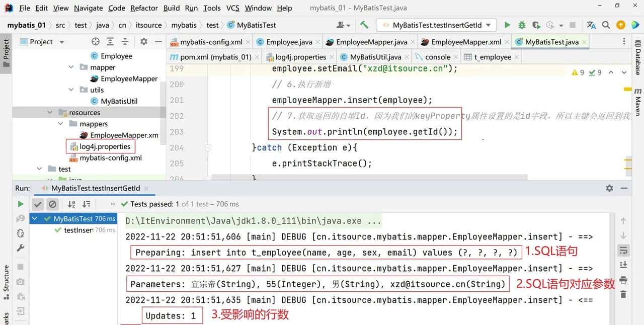Screen dimensions: 644x325
Task: Open Project panel gear options
Action: (x=143, y=42)
